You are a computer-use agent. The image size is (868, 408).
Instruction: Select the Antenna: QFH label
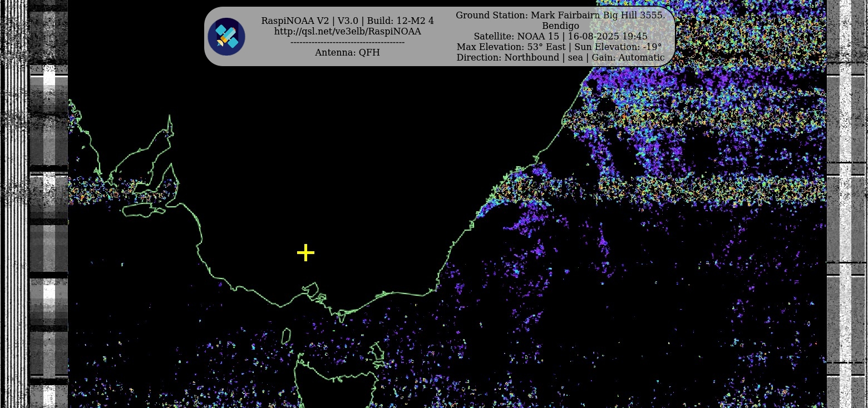347,53
